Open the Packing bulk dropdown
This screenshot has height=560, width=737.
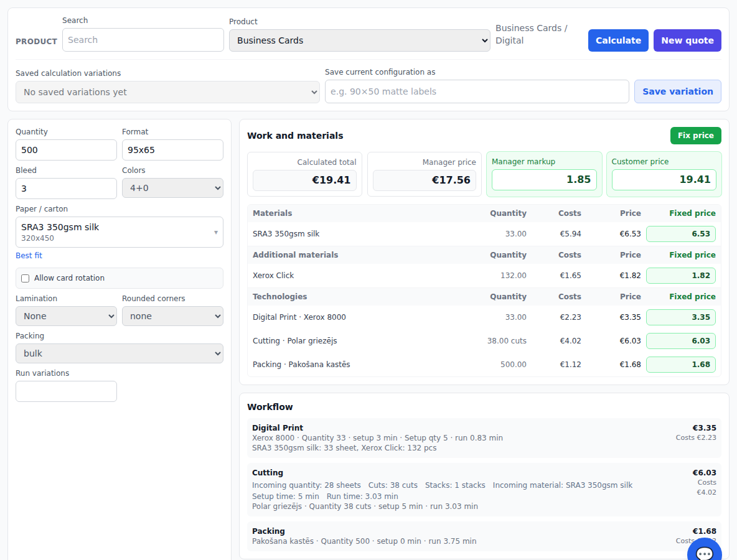(120, 353)
